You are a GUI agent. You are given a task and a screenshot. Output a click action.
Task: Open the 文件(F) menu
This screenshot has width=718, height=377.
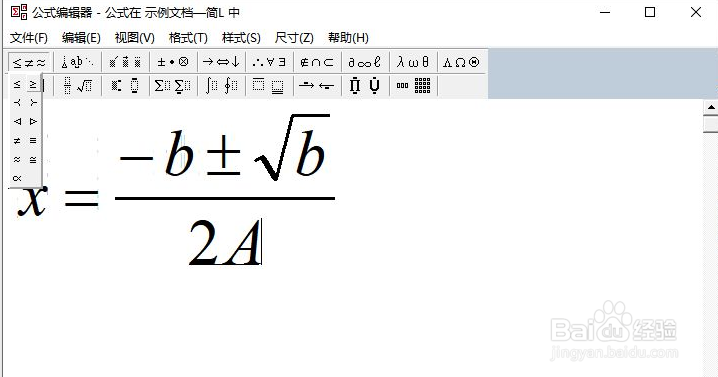point(29,38)
